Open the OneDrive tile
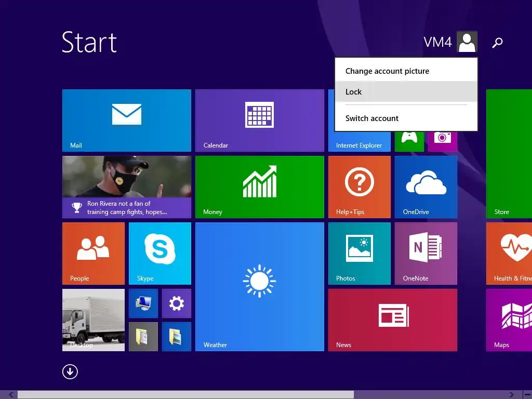Screen dimensions: 532x399 coord(426,187)
